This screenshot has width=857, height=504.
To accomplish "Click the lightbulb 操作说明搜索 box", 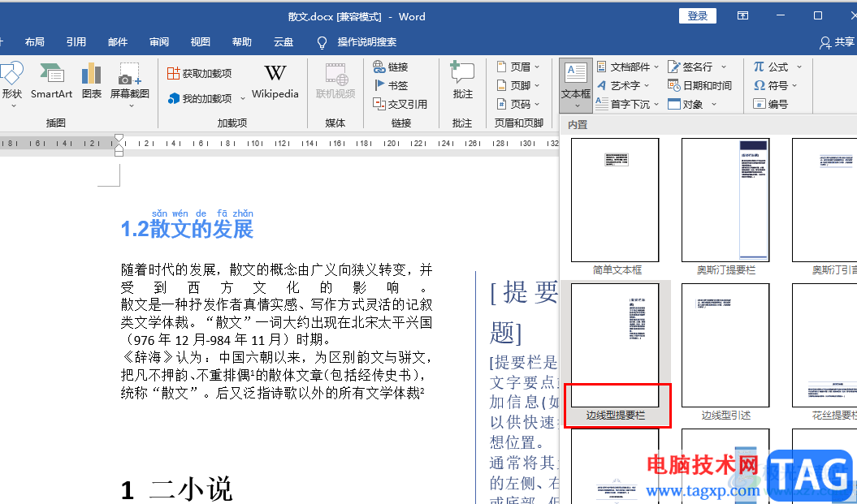I will 357,42.
